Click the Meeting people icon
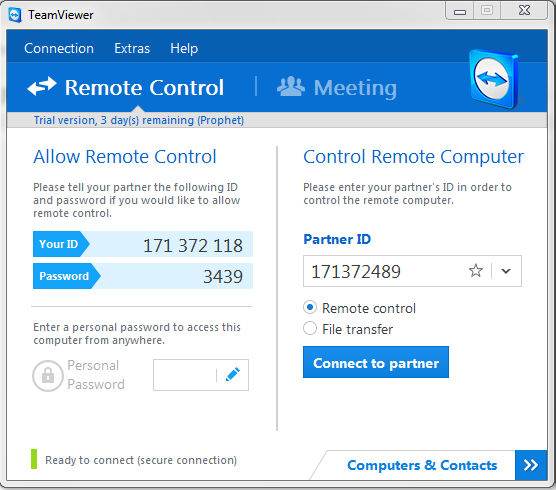 [x=290, y=87]
